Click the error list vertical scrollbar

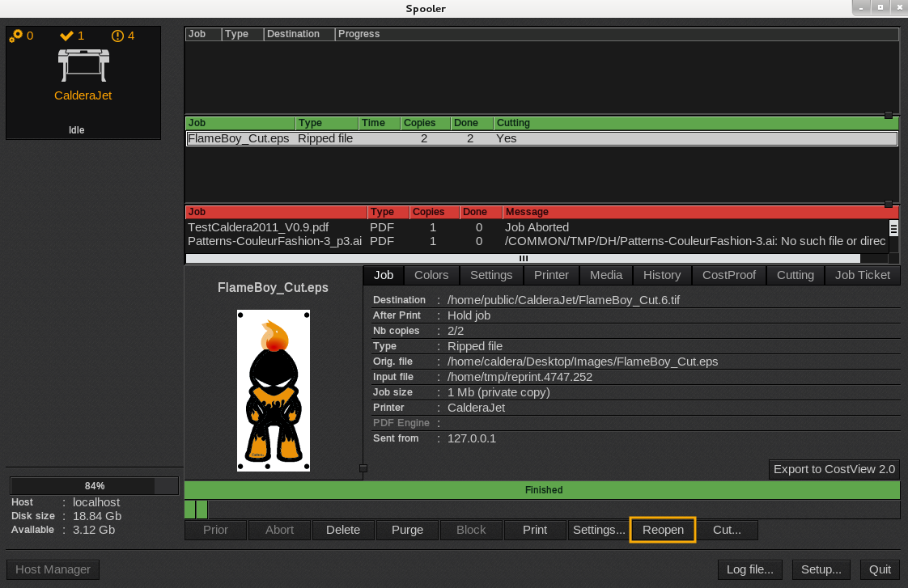pyautogui.click(x=893, y=235)
